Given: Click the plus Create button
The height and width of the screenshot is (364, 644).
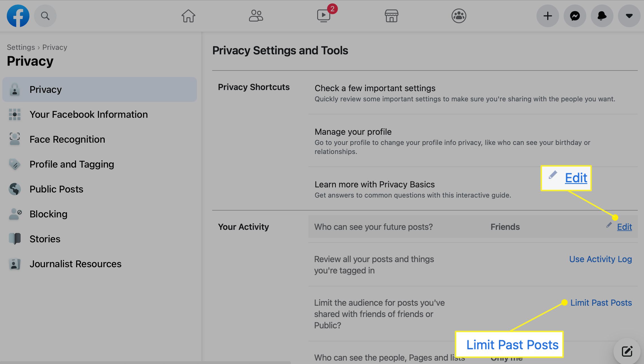Looking at the screenshot, I should [548, 16].
